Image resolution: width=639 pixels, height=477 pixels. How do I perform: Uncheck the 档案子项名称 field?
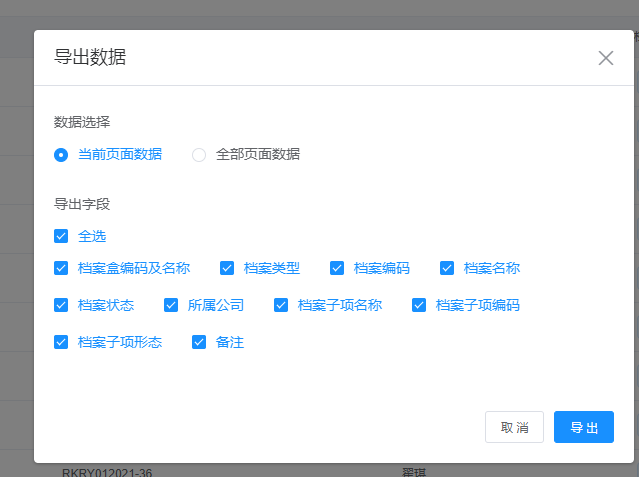281,305
